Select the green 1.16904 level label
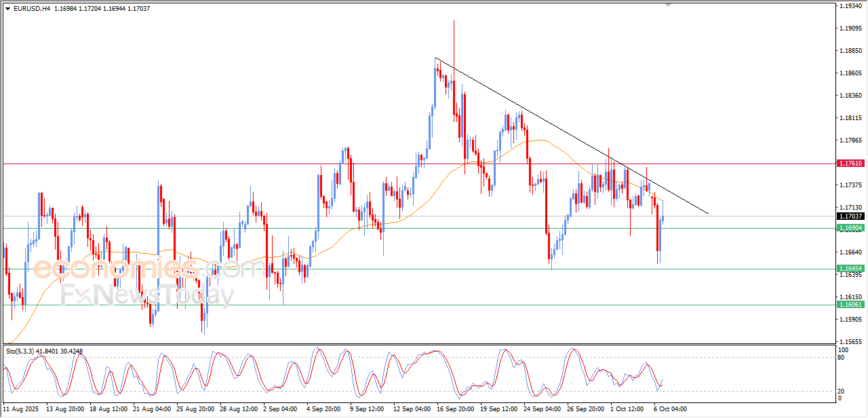 click(850, 228)
